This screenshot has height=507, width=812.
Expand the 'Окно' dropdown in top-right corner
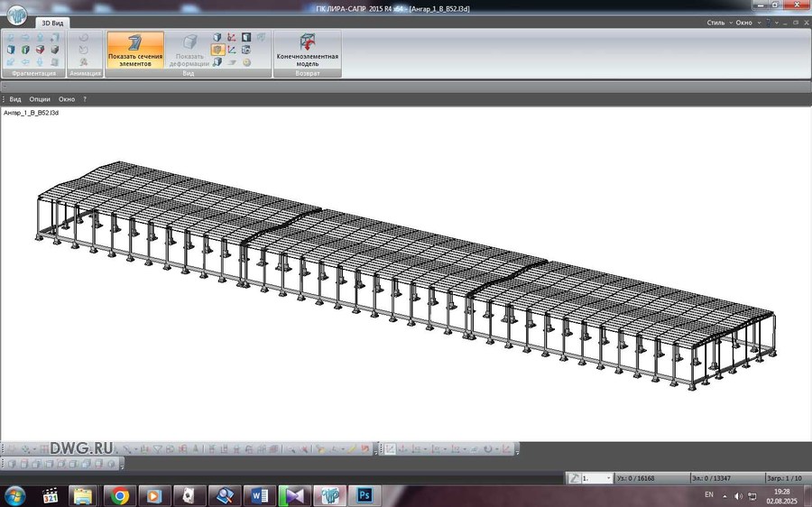pyautogui.click(x=746, y=22)
